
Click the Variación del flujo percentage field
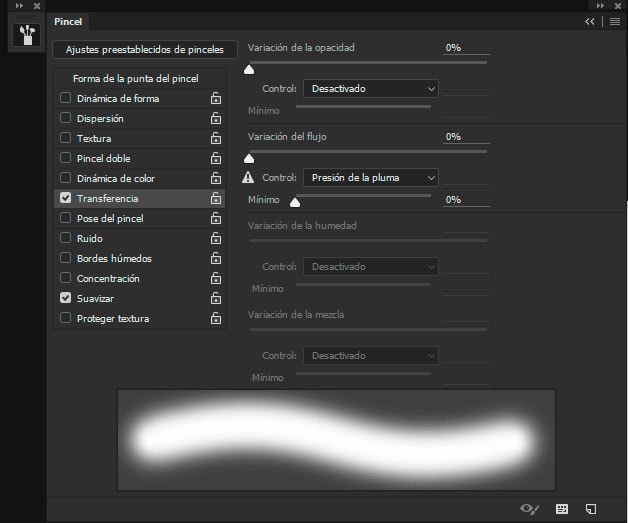point(466,137)
